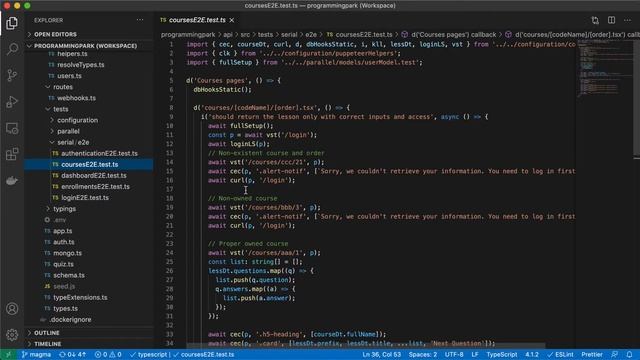
Task: Open the Source Control view
Action: point(12,75)
